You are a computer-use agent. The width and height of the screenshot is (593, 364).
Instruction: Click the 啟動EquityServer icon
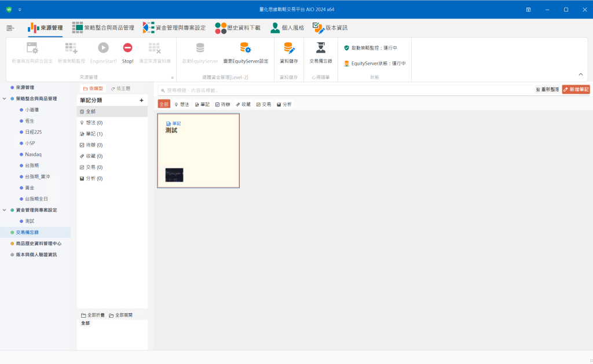tap(200, 49)
